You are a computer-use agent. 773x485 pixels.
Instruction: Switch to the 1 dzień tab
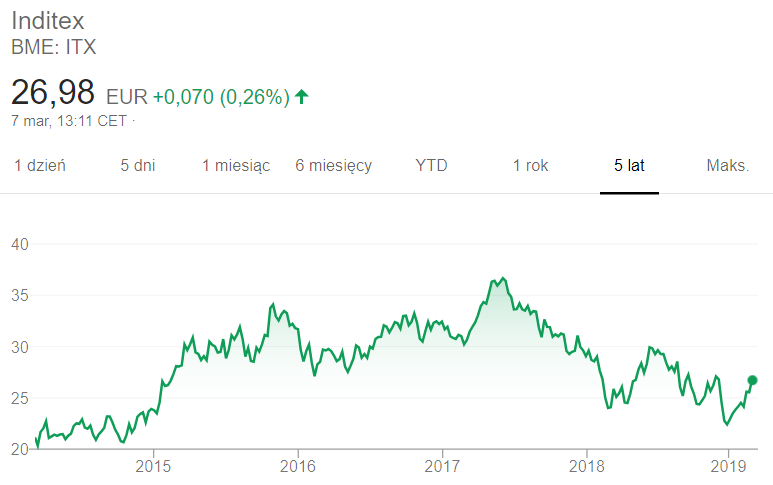click(39, 166)
